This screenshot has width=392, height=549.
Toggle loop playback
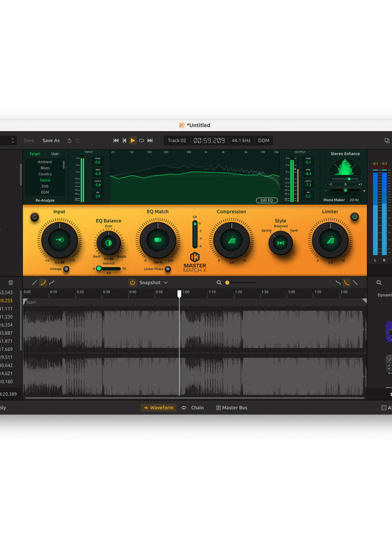coord(141,141)
